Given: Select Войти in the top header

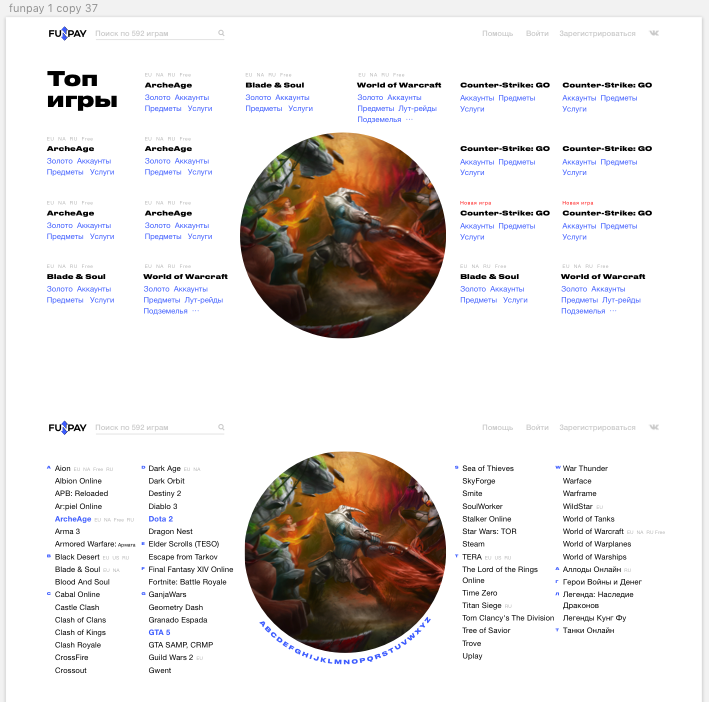Looking at the screenshot, I should [537, 34].
